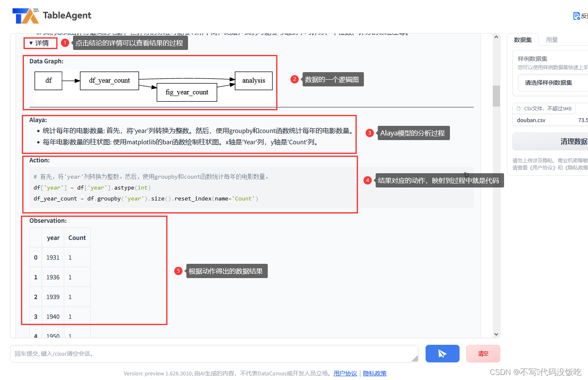Click the chat scrollbar thumb
This screenshot has width=588, height=380.
tap(496, 96)
